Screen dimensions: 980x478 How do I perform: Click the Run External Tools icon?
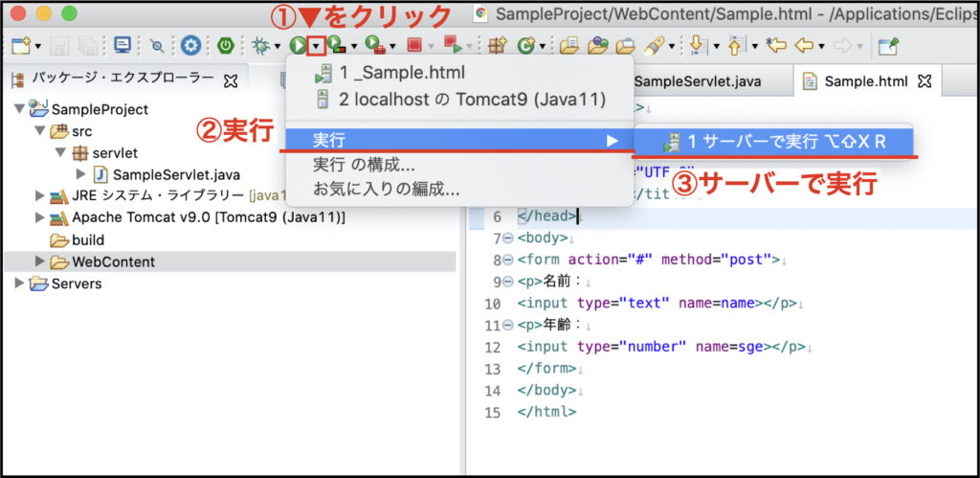pos(376,45)
